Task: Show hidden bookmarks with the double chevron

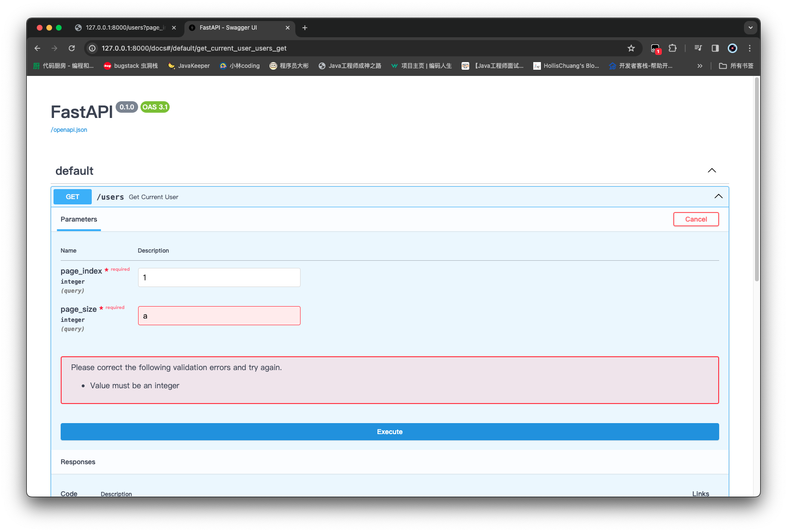Action: coord(700,66)
